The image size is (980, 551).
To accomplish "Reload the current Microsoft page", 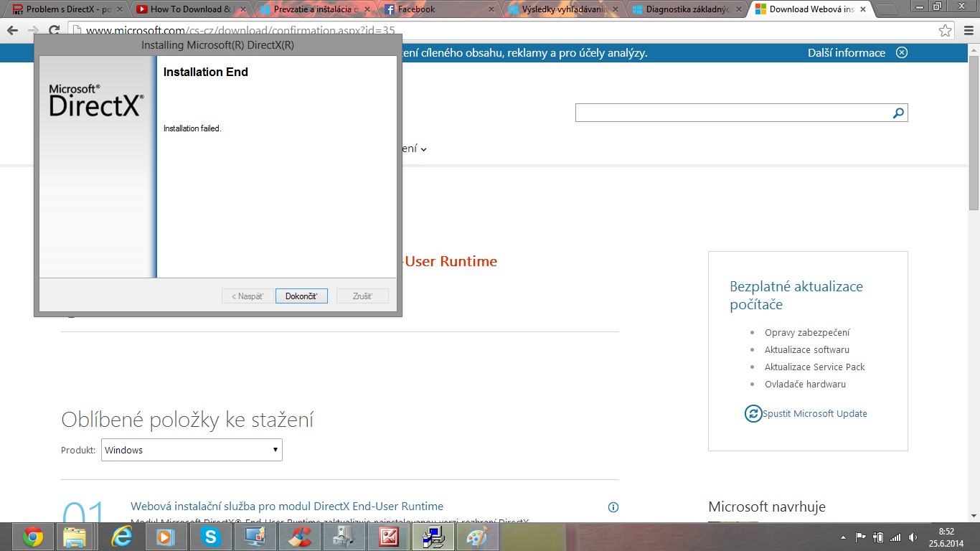I will click(x=55, y=31).
